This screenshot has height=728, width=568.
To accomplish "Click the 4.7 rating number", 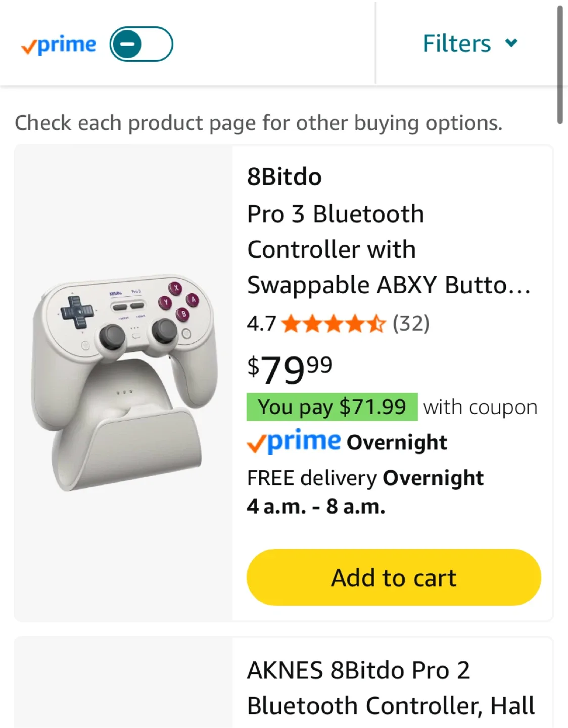I will pos(261,324).
